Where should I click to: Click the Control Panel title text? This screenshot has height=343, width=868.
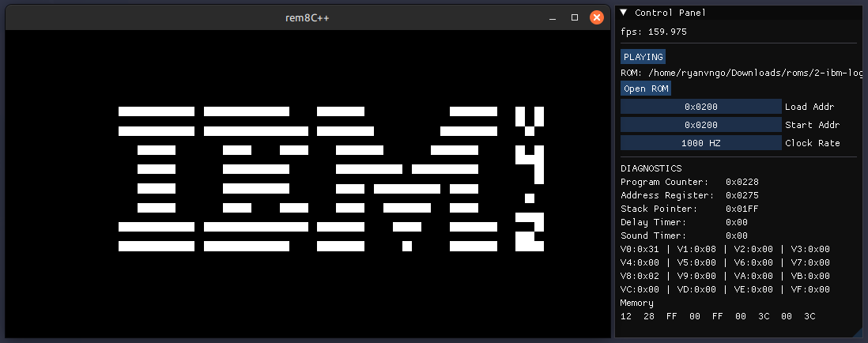(670, 13)
